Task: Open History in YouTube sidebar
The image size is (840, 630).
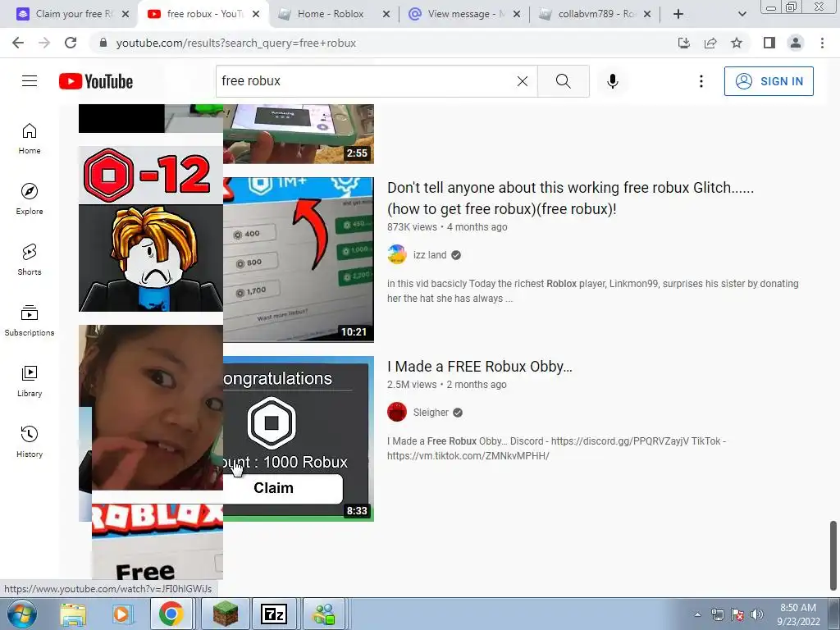Action: click(x=30, y=441)
